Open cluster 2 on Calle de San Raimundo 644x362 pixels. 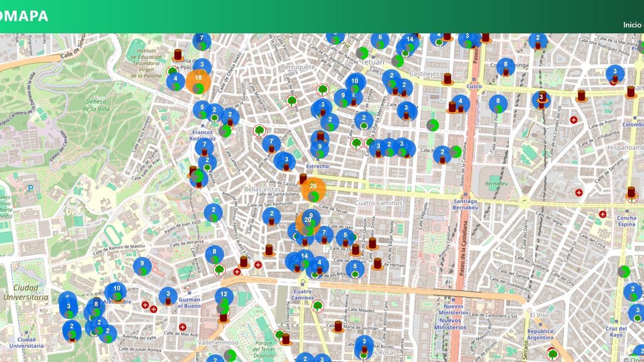pyautogui.click(x=272, y=216)
